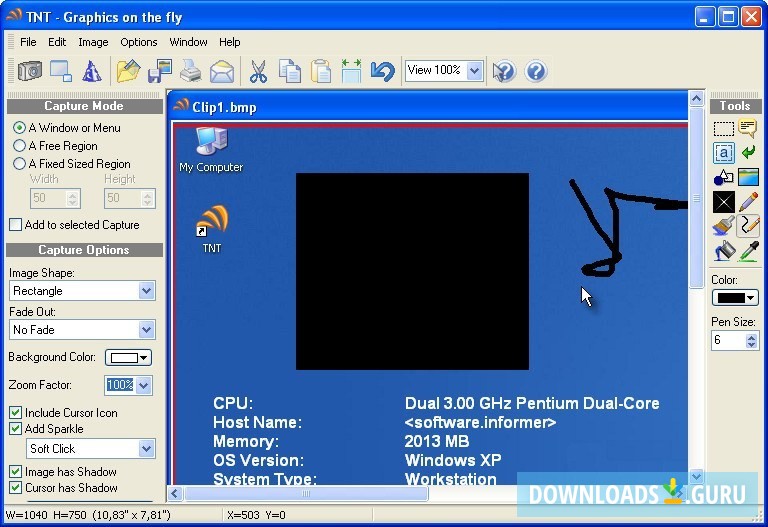Increase Pen Size with spinner arrow
Screen dimensions: 768x527
[x=752, y=336]
